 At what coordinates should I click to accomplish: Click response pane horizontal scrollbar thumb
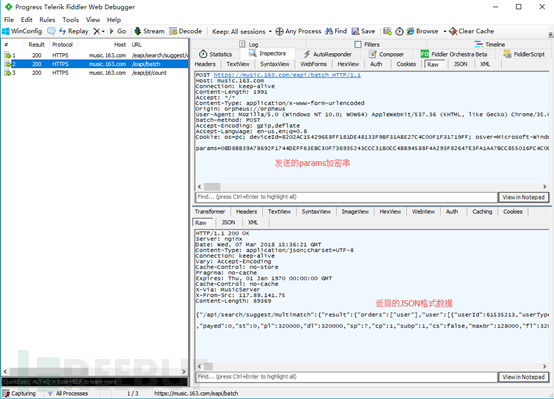(208, 366)
